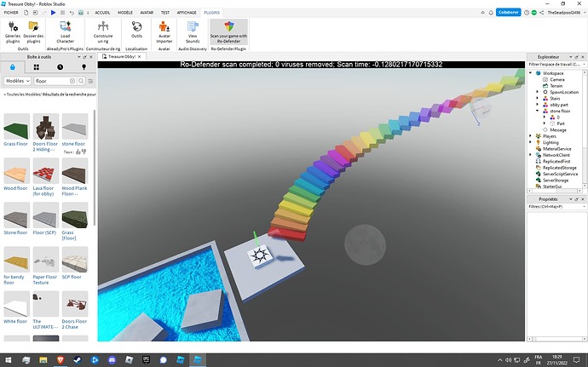Viewport: 588px width, 367px height.
Task: Open Windows Start menu
Action: pyautogui.click(x=8, y=360)
